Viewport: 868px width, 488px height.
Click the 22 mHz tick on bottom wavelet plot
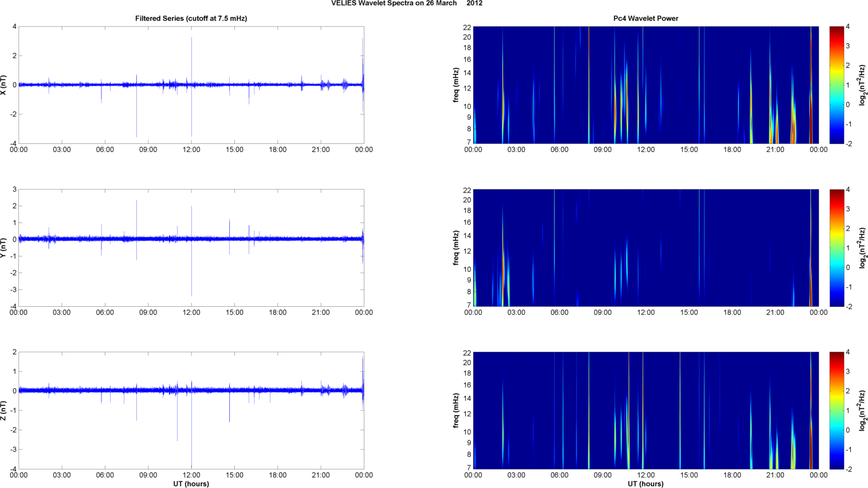coord(466,353)
